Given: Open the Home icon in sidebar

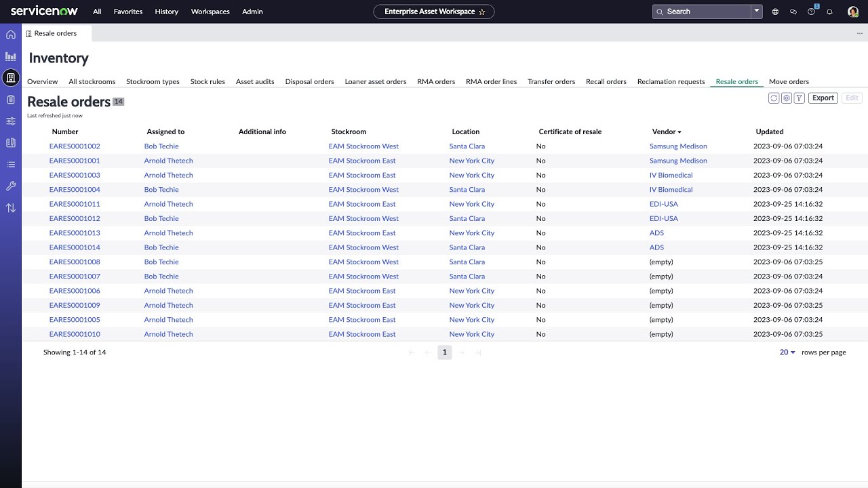Looking at the screenshot, I should point(11,35).
